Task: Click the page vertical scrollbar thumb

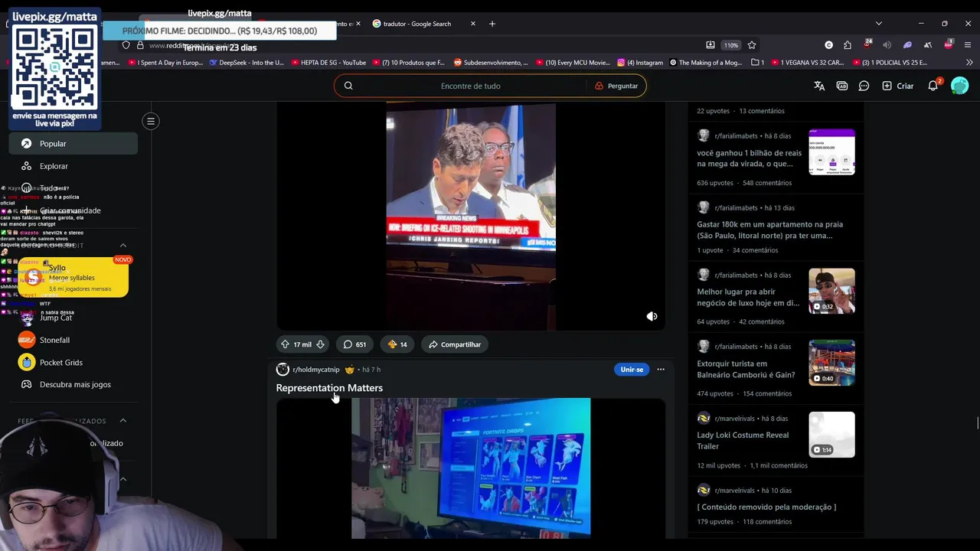Action: pos(977,423)
